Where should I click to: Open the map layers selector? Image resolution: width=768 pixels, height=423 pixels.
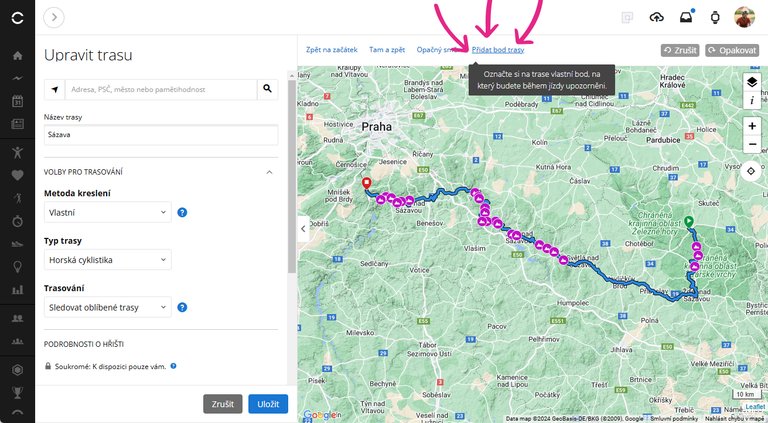751,82
